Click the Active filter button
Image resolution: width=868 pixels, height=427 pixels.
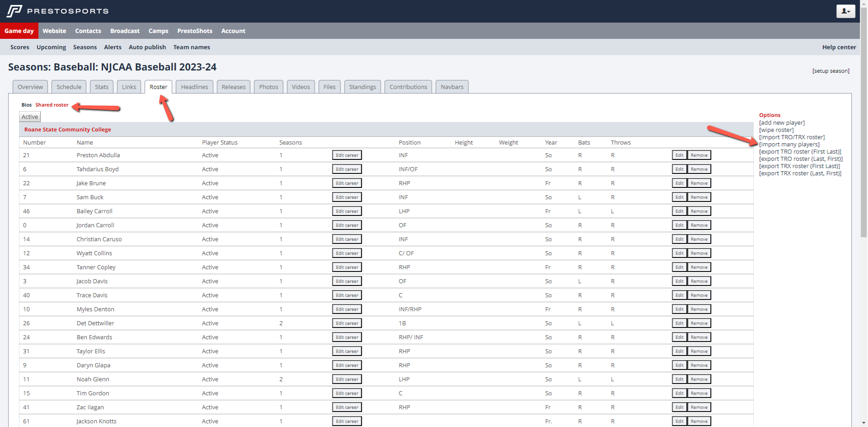click(x=30, y=117)
